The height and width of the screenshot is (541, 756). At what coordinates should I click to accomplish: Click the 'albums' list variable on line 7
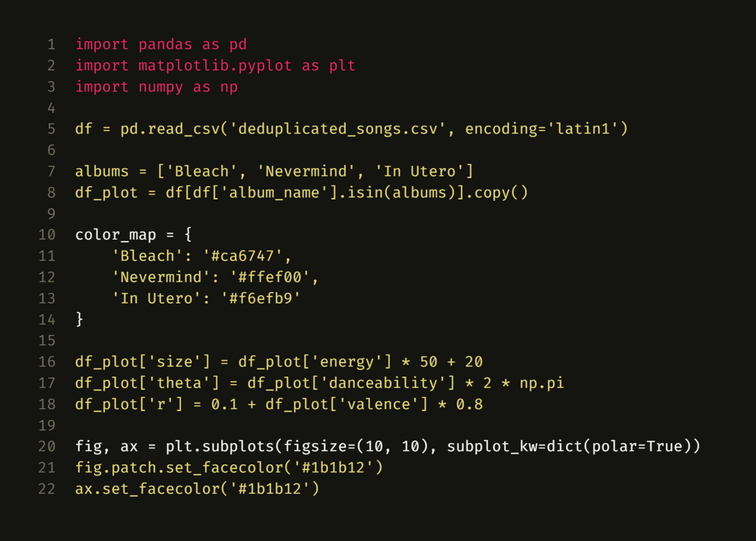102,171
